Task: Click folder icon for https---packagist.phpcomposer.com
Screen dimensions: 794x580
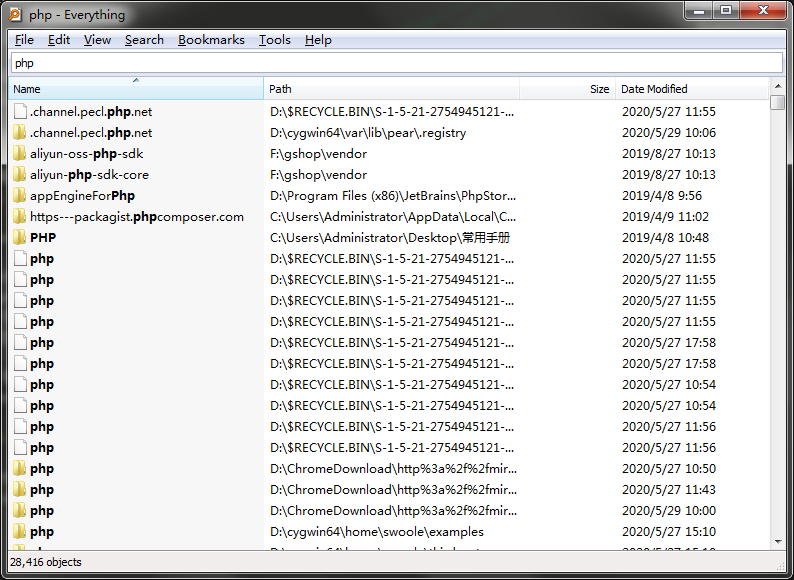Action: pyautogui.click(x=20, y=217)
